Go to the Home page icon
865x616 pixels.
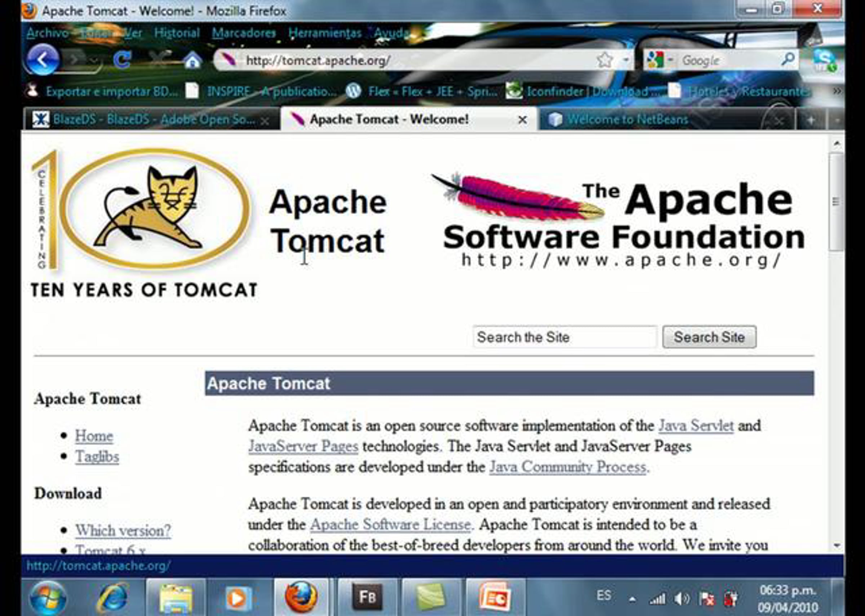tap(192, 59)
